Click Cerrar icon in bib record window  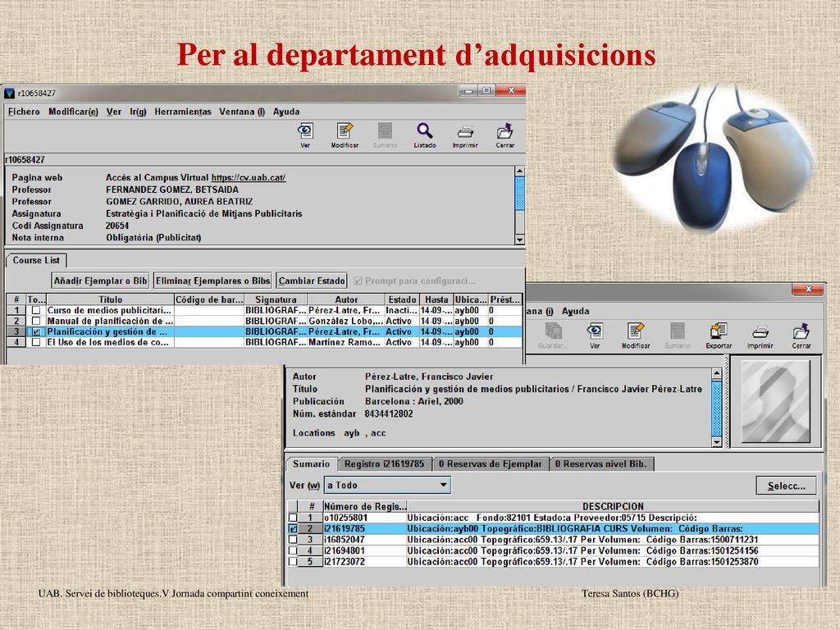(801, 336)
